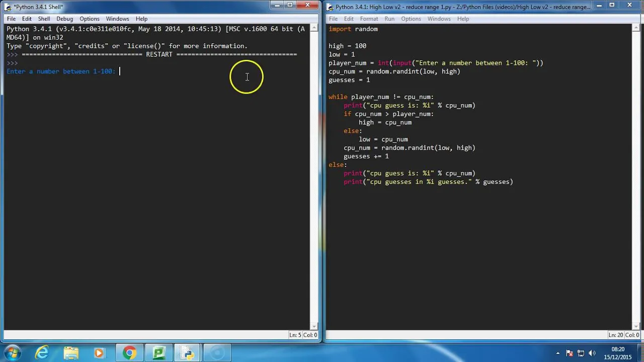Image resolution: width=644 pixels, height=362 pixels.
Task: Switch to Python IDLE taskbar icon
Action: [188, 353]
